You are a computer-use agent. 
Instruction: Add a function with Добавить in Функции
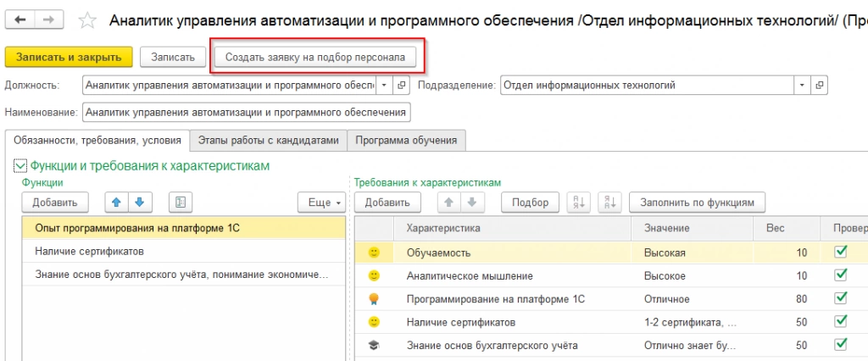54,202
